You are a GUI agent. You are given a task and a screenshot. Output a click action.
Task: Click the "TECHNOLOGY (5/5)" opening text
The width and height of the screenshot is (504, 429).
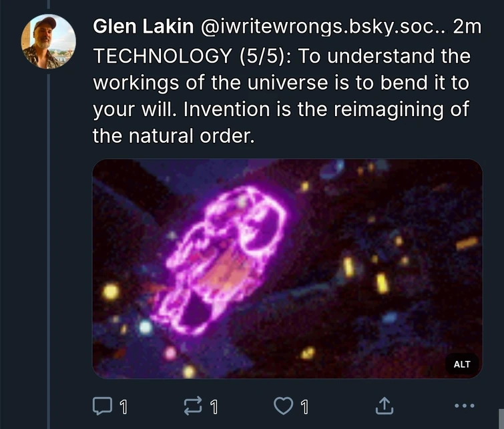(192, 57)
